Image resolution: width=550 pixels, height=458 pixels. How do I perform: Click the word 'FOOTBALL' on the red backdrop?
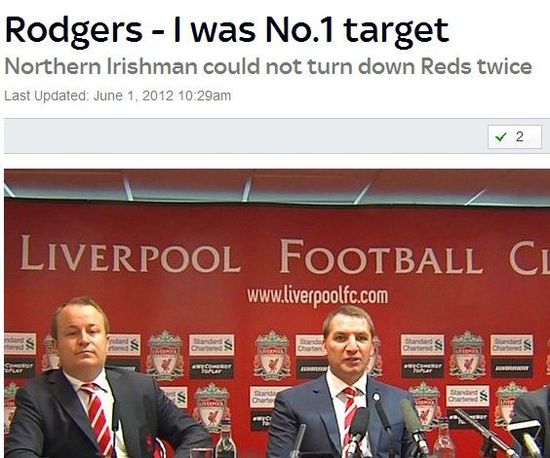(381, 257)
